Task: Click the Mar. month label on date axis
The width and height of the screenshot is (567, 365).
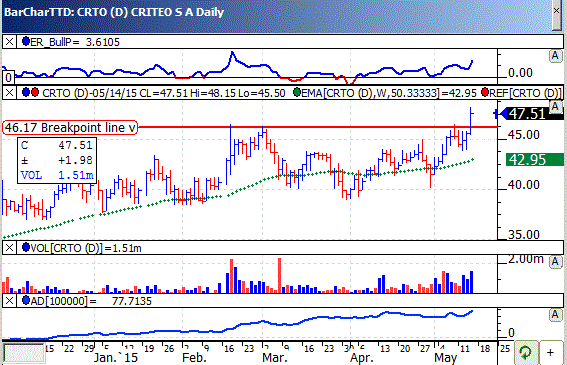Action: (x=275, y=358)
